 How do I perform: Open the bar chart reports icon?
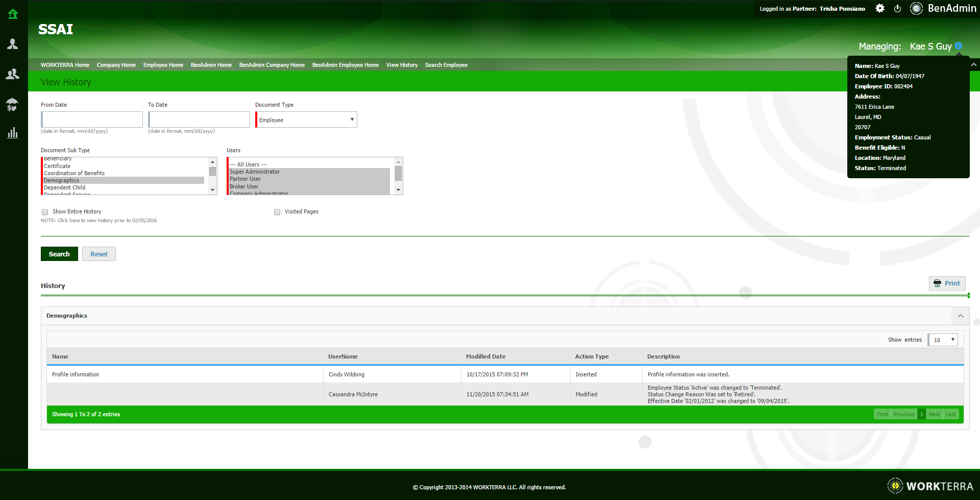[x=13, y=133]
